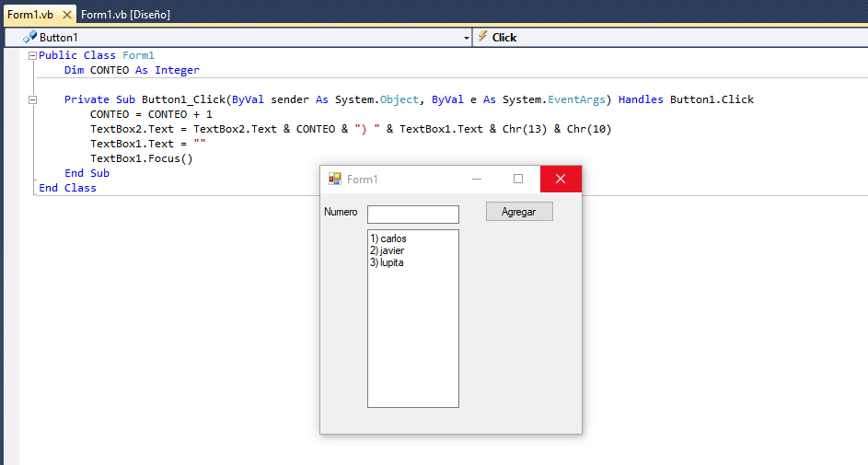Click the '3) lupita' list entry

click(x=387, y=262)
